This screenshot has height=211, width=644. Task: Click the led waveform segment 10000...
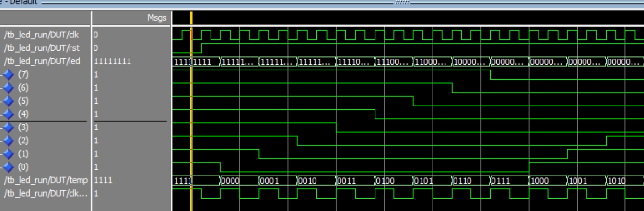470,62
